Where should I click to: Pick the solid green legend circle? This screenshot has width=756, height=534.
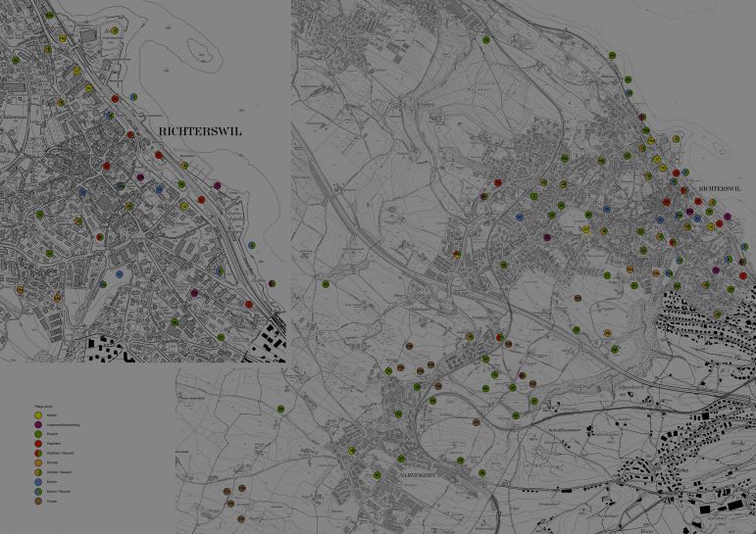pos(36,434)
